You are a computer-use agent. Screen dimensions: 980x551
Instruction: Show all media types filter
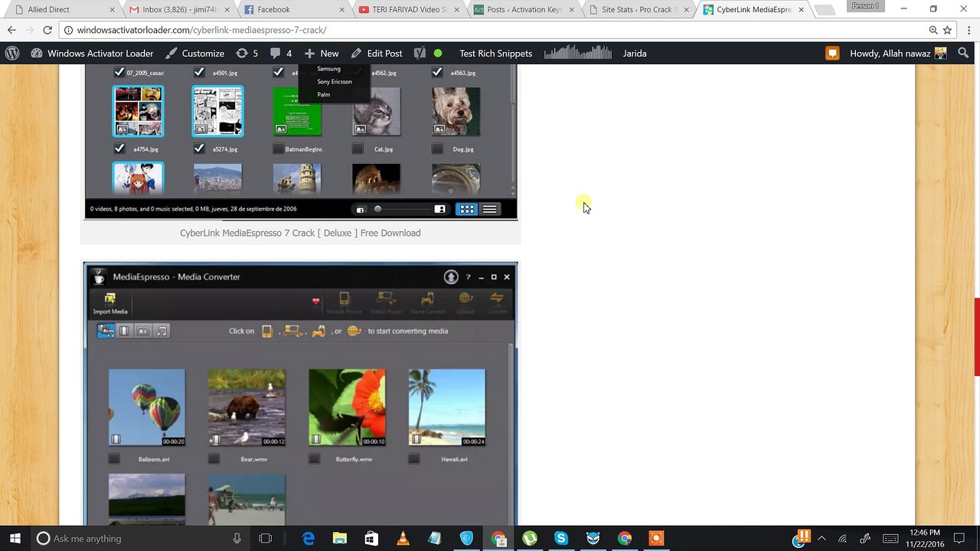click(106, 331)
